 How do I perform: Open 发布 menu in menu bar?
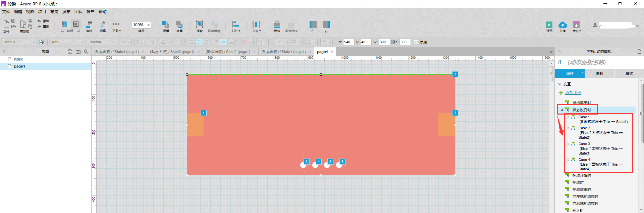click(66, 12)
